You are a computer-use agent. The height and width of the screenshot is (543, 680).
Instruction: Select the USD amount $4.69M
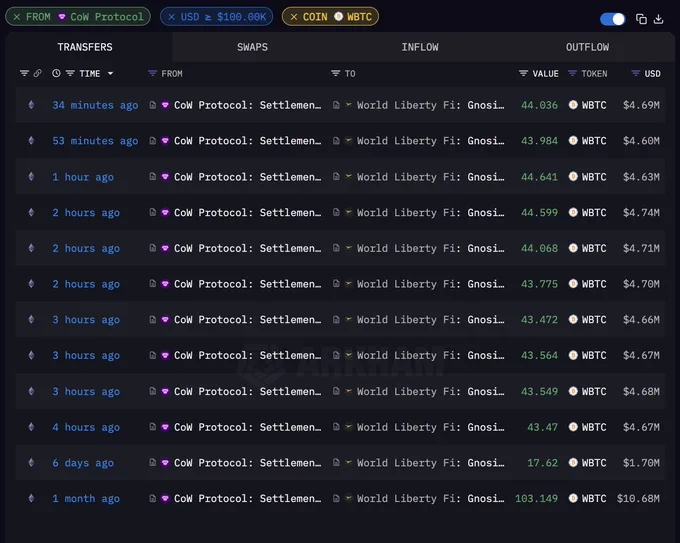pos(641,105)
